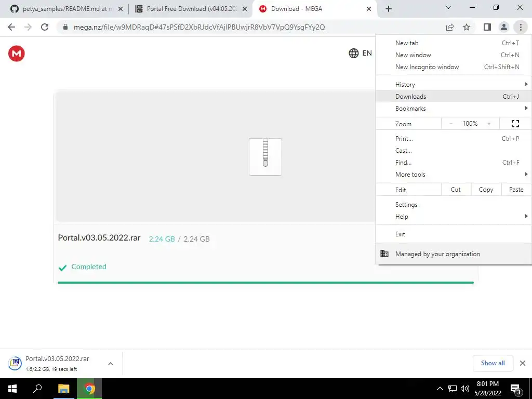
Task: Click Cut in the Edit row
Action: click(456, 190)
